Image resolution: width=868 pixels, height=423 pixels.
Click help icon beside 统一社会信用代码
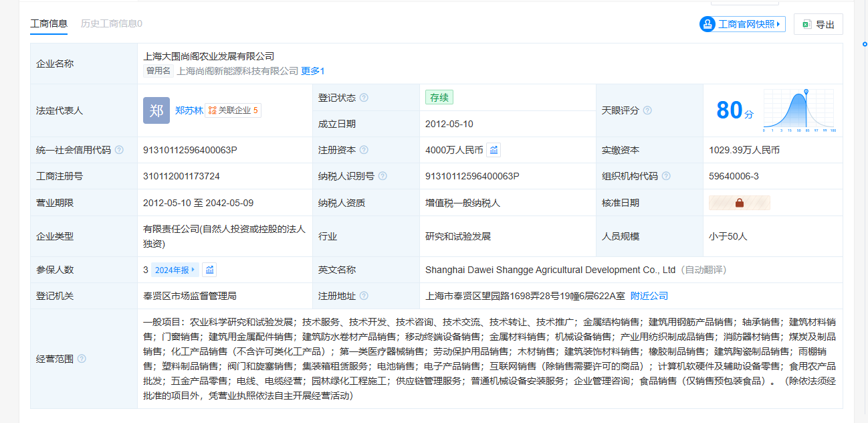click(x=119, y=150)
